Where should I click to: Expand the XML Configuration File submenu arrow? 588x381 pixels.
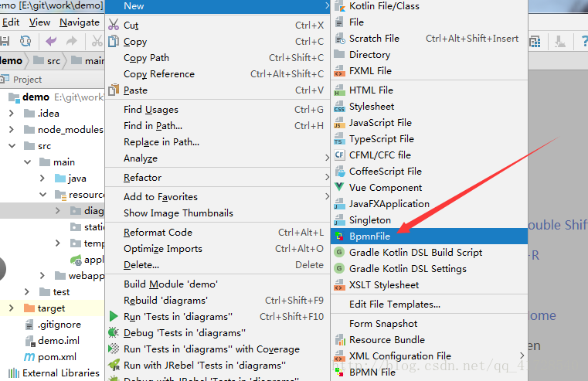(522, 355)
